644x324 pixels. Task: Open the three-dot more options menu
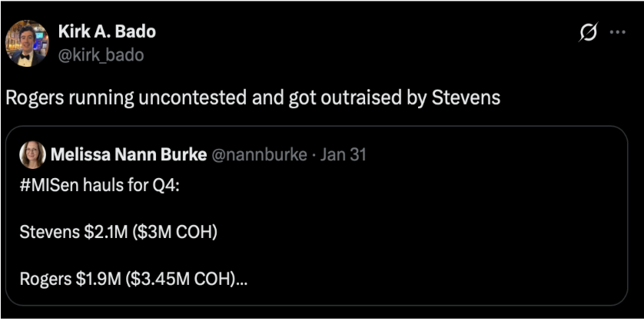(x=616, y=33)
